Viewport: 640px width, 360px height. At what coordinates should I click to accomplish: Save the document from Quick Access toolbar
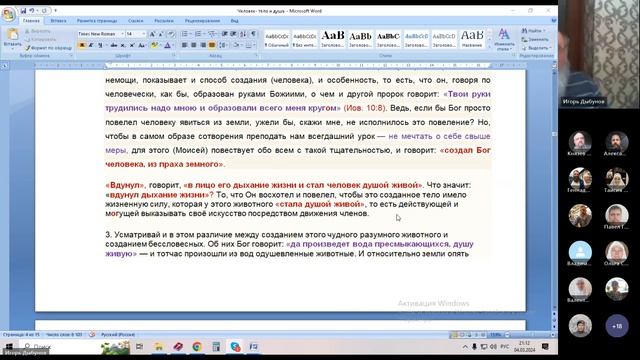point(23,11)
